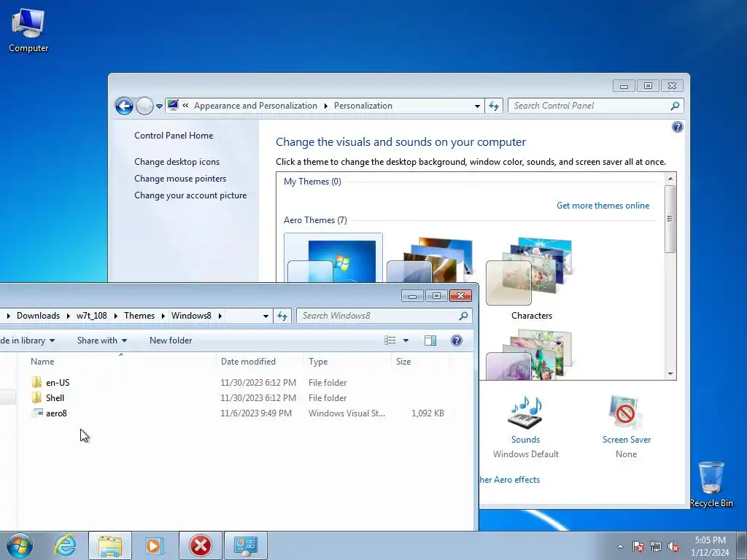Viewport: 747px width, 560px height.
Task: Click Downloads breadcrumb in Explorer window
Action: [38, 316]
